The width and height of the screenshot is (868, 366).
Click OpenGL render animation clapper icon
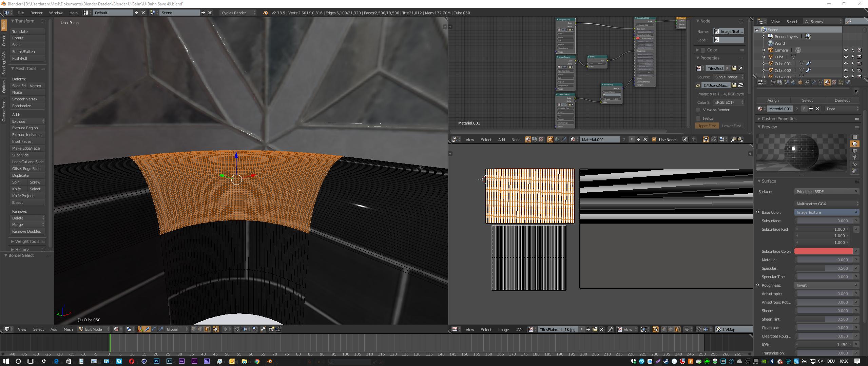(278, 329)
